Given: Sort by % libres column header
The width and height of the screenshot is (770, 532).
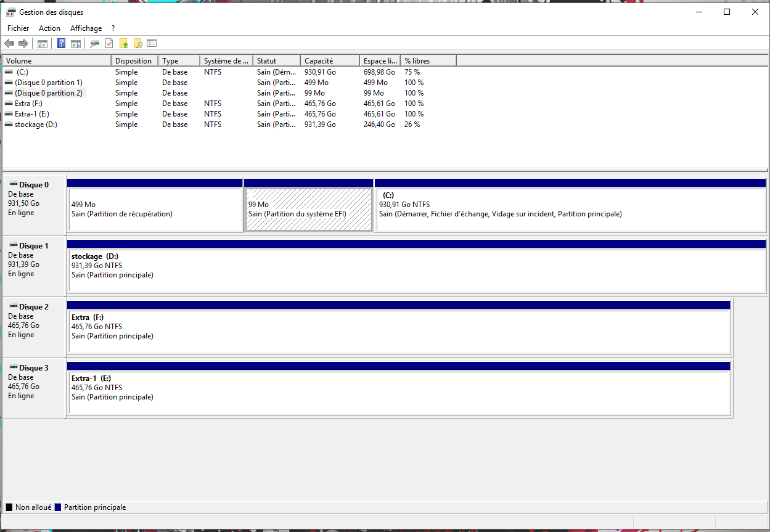Looking at the screenshot, I should pos(428,61).
